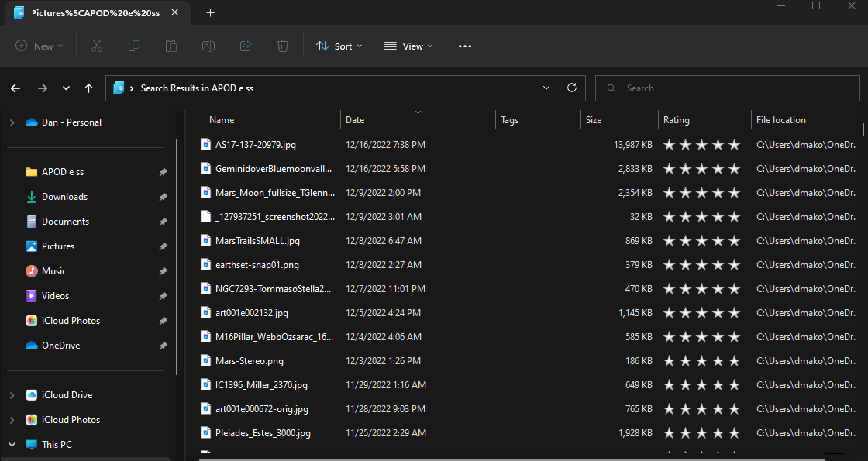Click the Cut scissors icon in toolbar
Image resolution: width=868 pixels, height=461 pixels.
click(x=97, y=46)
